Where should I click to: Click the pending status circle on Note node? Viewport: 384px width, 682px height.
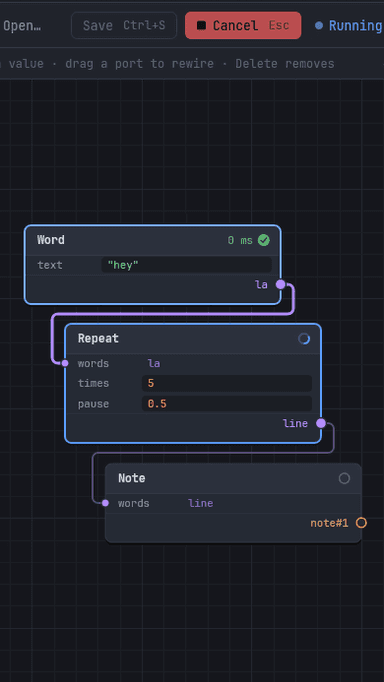pos(344,478)
